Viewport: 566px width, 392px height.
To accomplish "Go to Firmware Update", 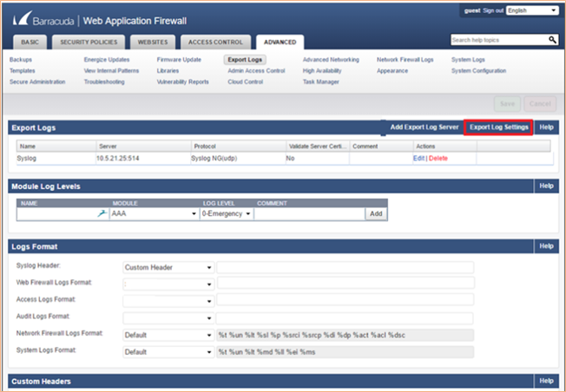I will click(179, 60).
